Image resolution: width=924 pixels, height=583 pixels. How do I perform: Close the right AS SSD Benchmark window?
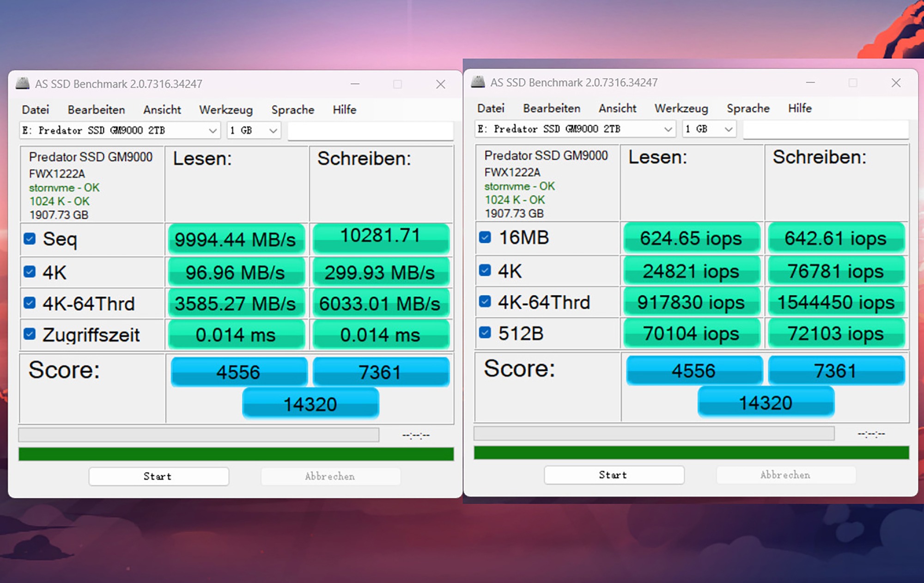896,83
